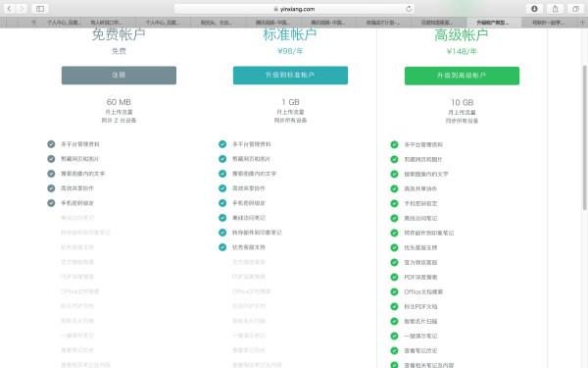Click the 60 MB upload quota text
The image size is (588, 368).
119,102
